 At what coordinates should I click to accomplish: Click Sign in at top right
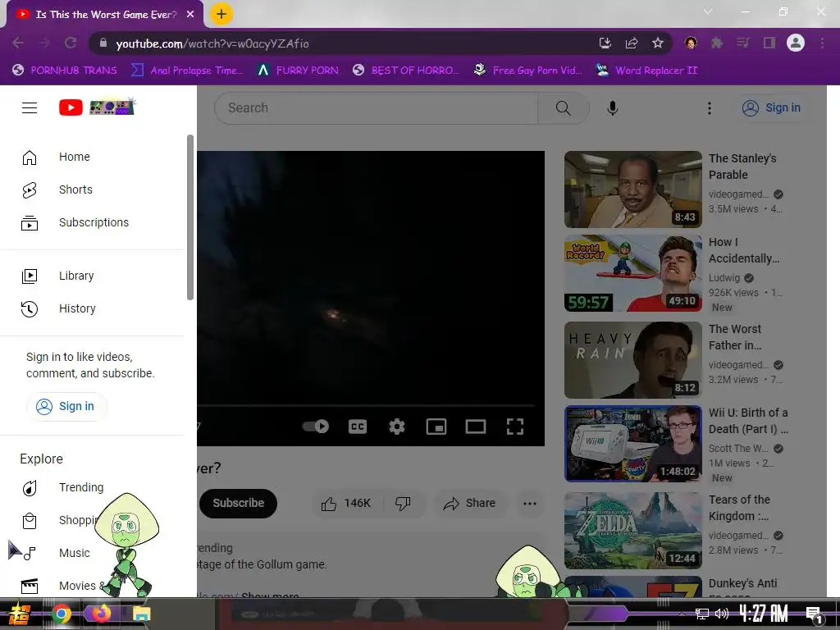click(771, 107)
